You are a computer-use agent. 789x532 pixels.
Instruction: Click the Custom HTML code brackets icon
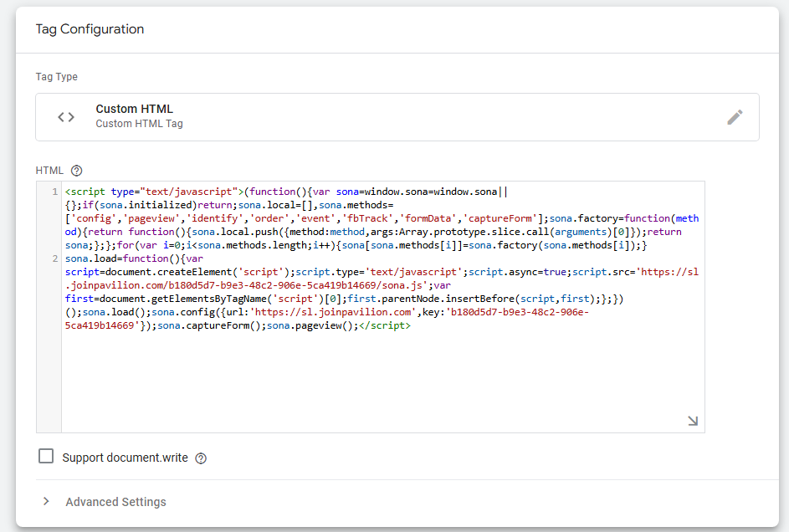pos(66,117)
